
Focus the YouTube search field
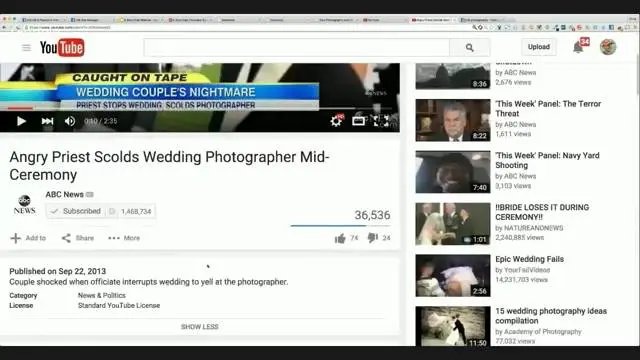[x=297, y=48]
